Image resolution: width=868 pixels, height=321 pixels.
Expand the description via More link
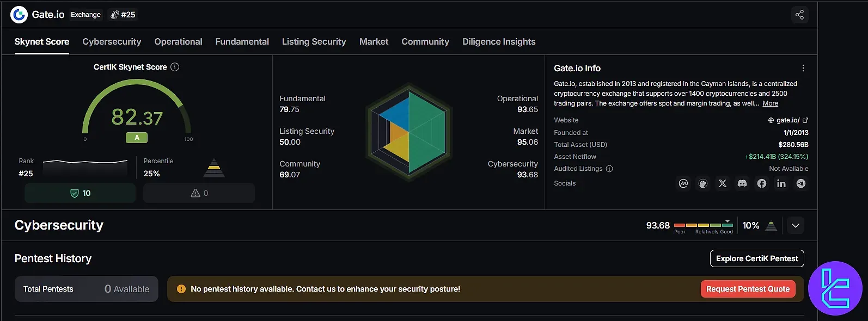pos(770,103)
